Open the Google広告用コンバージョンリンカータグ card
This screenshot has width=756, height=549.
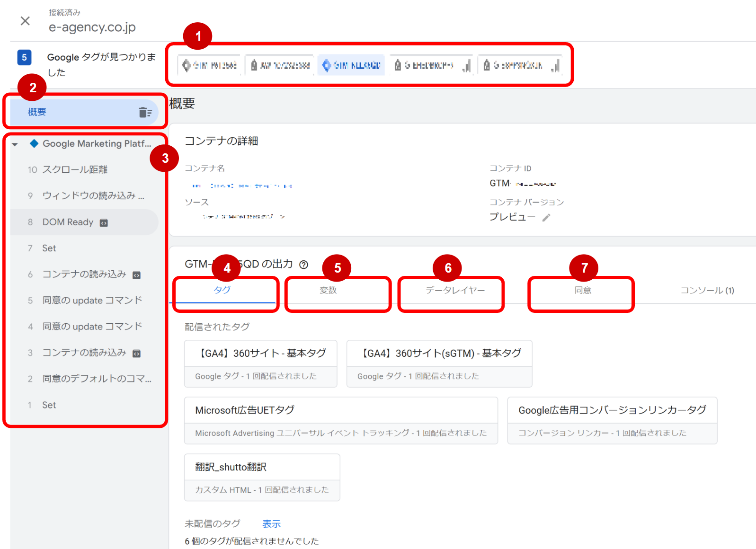coord(612,421)
